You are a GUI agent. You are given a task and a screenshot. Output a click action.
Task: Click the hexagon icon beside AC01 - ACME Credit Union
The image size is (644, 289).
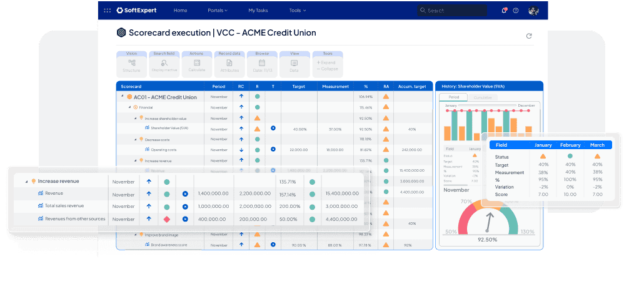(x=129, y=97)
